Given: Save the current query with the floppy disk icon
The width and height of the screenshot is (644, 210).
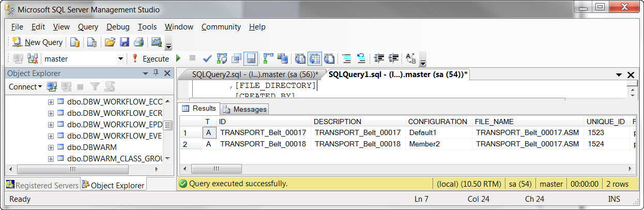Looking at the screenshot, I should pos(124,42).
